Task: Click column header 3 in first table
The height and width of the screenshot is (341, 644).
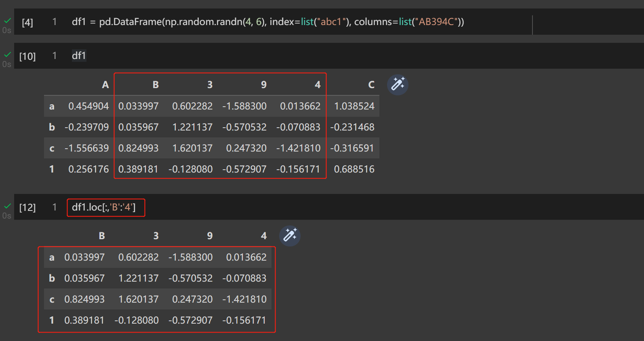Action: point(210,85)
